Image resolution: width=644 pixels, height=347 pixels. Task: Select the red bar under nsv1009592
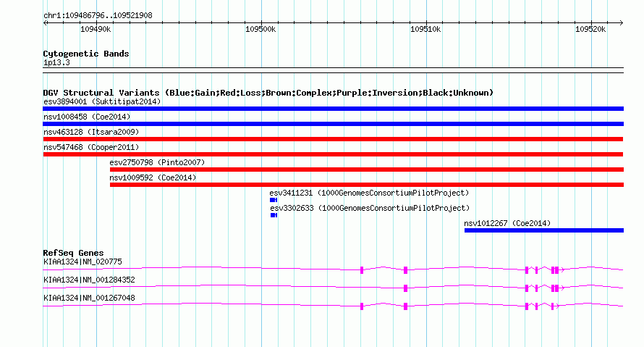point(367,185)
